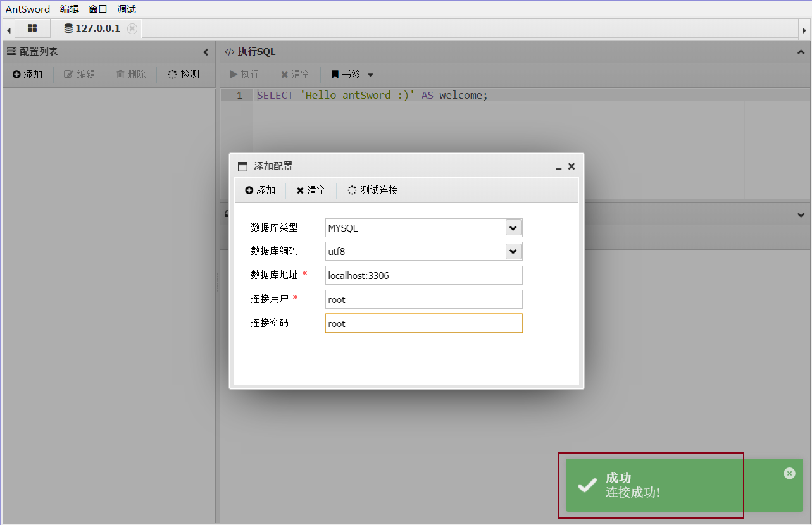Click 清空 in the 添加配置 dialog

pyautogui.click(x=311, y=190)
